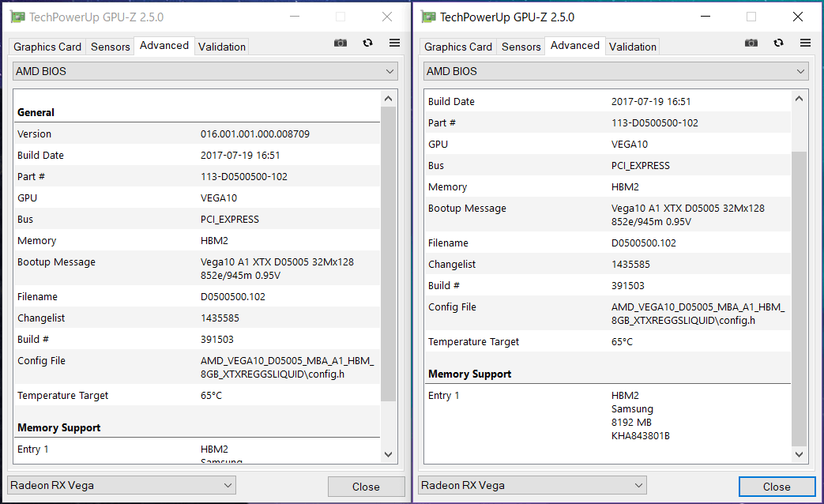
Task: Click General section header in left window
Action: (36, 112)
